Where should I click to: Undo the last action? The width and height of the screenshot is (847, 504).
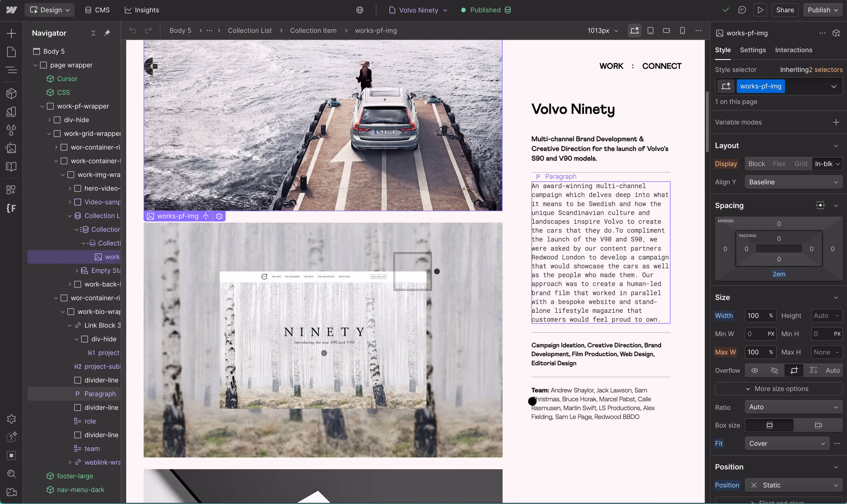point(133,31)
